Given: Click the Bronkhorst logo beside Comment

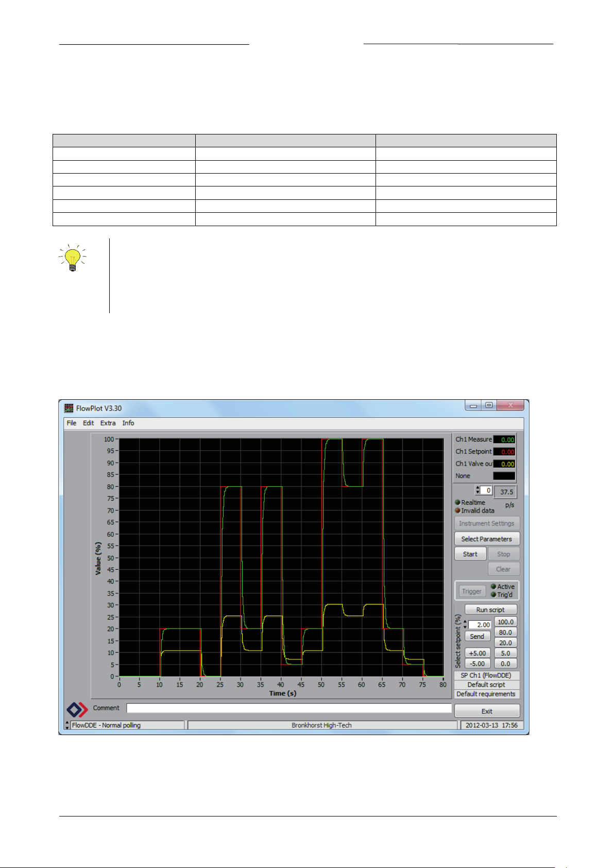Looking at the screenshot, I should (77, 710).
